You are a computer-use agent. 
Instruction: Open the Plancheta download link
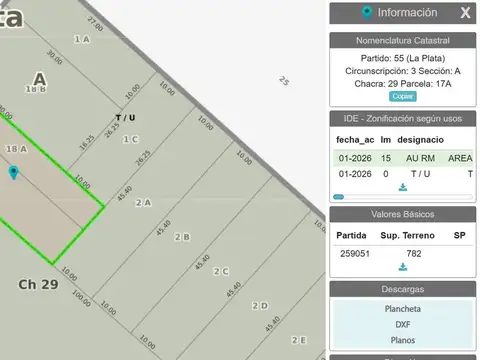click(x=403, y=309)
